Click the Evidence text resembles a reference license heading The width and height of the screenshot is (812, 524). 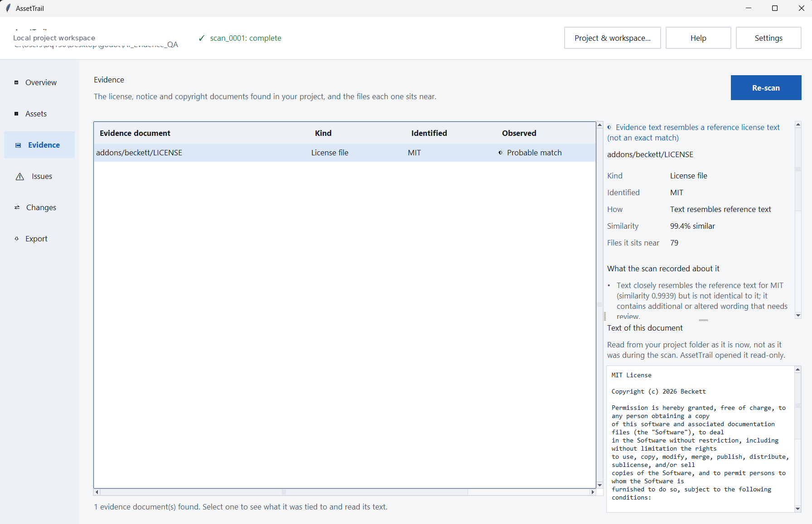click(x=694, y=132)
